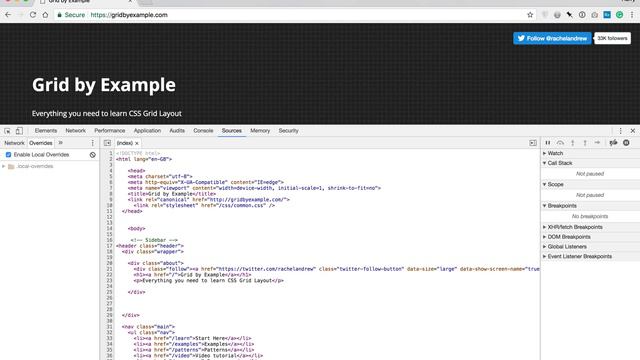Viewport: 640px width, 360px height.
Task: Click source line with body tag
Action: pyautogui.click(x=136, y=229)
